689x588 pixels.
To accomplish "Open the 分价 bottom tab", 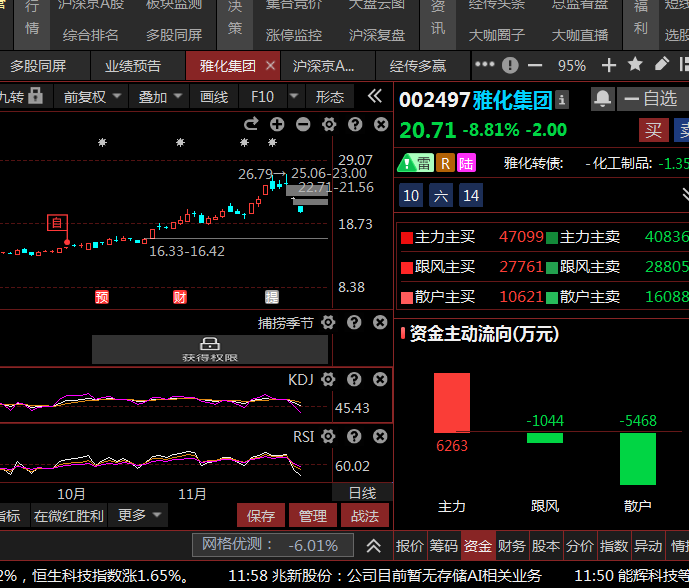I will click(x=580, y=546).
